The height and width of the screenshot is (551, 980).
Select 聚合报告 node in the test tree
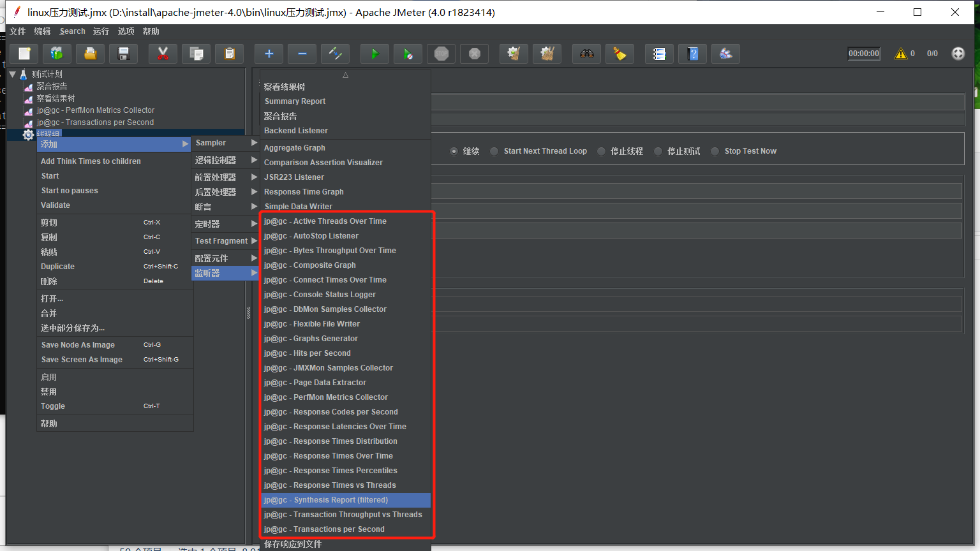click(x=51, y=86)
